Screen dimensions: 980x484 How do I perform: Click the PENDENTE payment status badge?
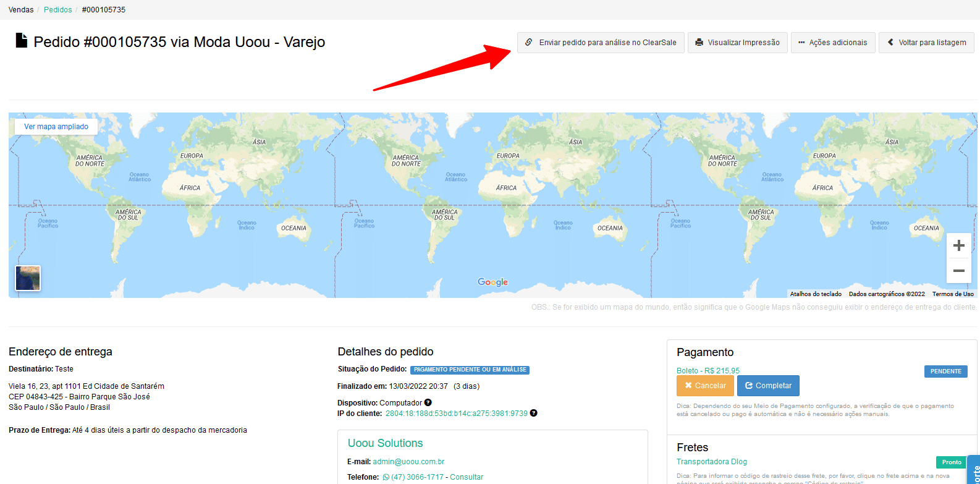point(946,371)
